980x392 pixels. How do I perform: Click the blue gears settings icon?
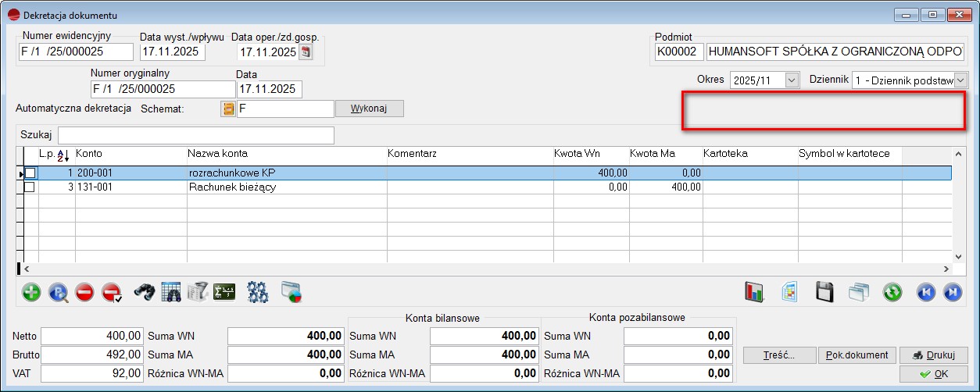pyautogui.click(x=258, y=293)
